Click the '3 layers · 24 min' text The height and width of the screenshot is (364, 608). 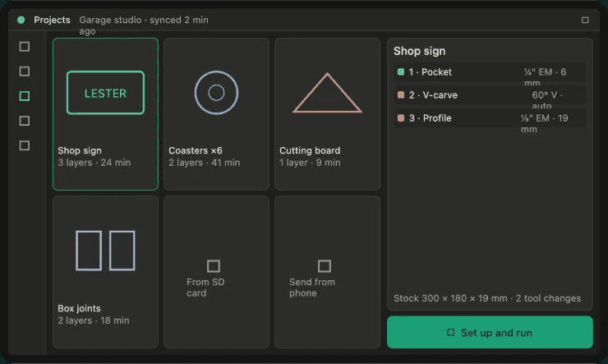94,163
